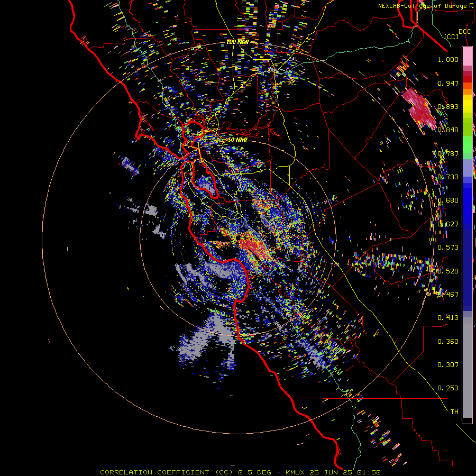Click the 0.947 legend value
This screenshot has height=476, width=476.
tap(448, 83)
